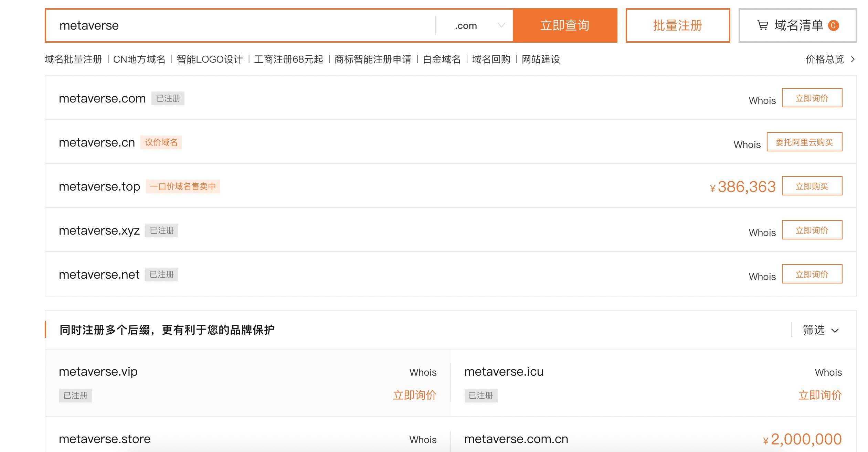Click 立即询价 for metaverse.com
Image resolution: width=868 pixels, height=452 pixels.
[812, 98]
